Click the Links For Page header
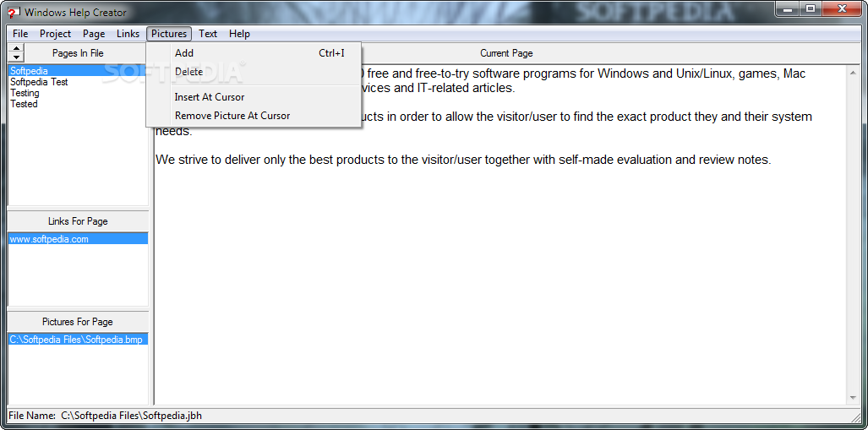 [78, 221]
